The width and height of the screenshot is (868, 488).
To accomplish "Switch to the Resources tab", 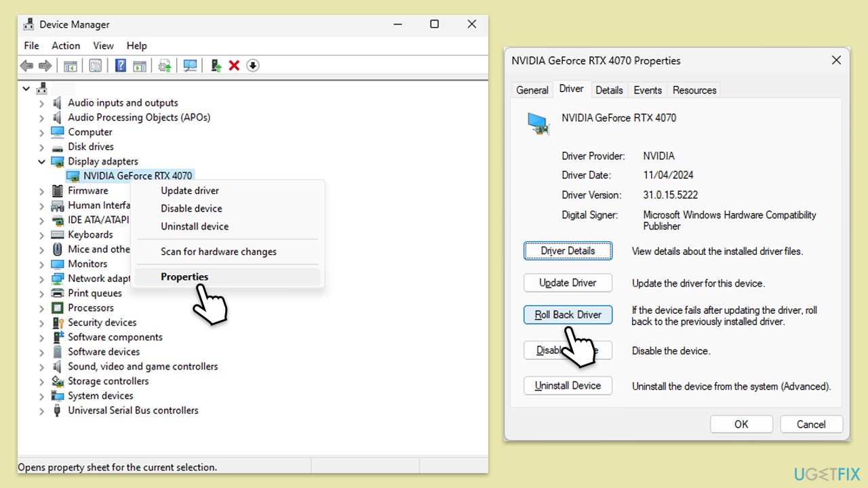I will coord(694,90).
